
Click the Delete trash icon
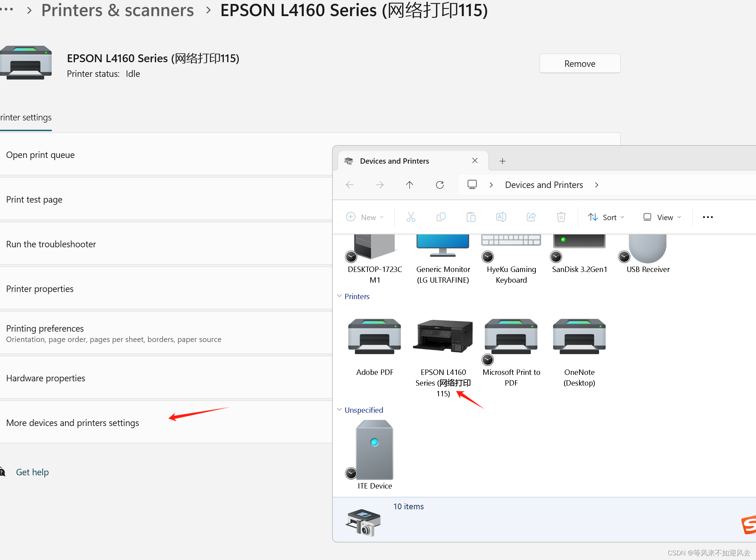click(561, 217)
